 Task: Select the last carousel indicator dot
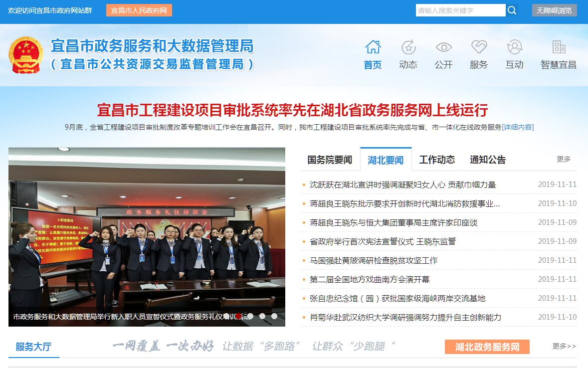pos(274,316)
